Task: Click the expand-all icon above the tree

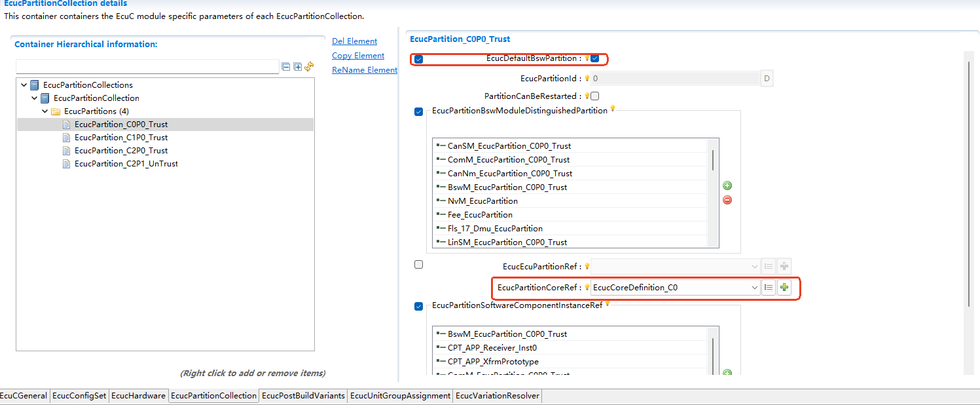Action: coord(297,67)
